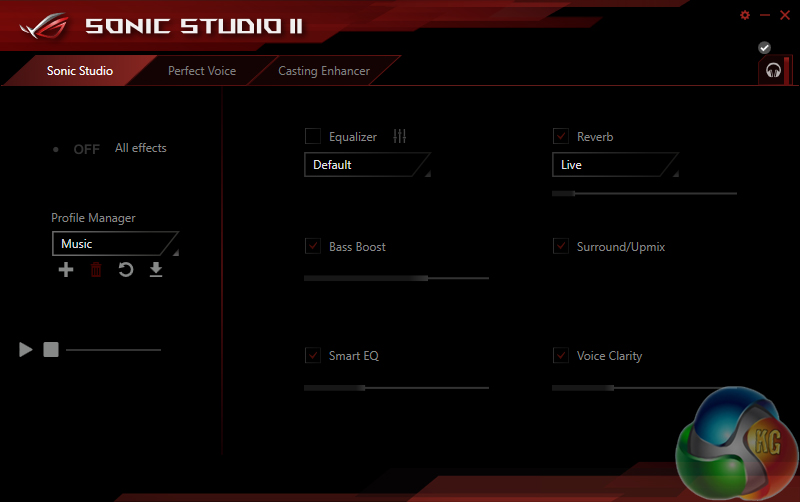This screenshot has height=502, width=800.
Task: Delete the profile with trash icon
Action: point(96,269)
